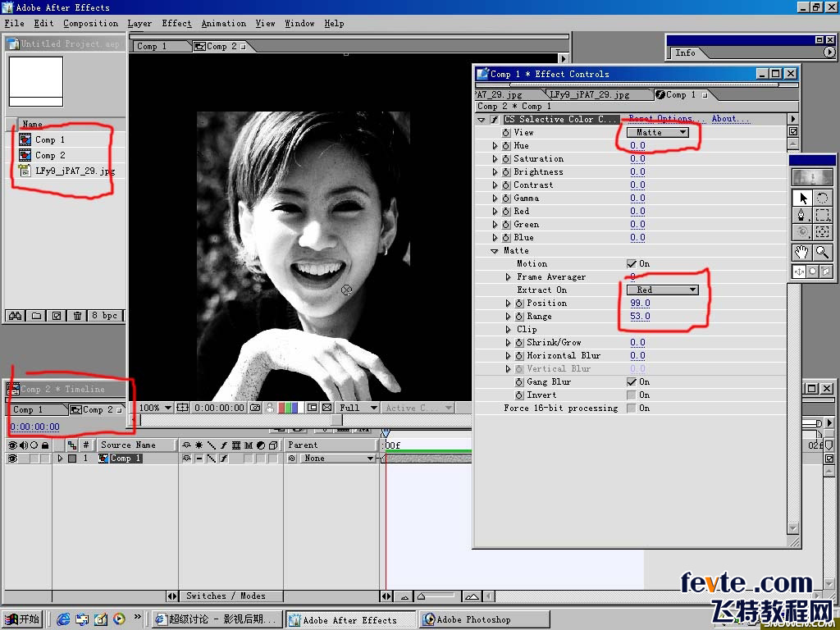The image size is (840, 630).
Task: Open the Layer menu
Action: pyautogui.click(x=139, y=24)
